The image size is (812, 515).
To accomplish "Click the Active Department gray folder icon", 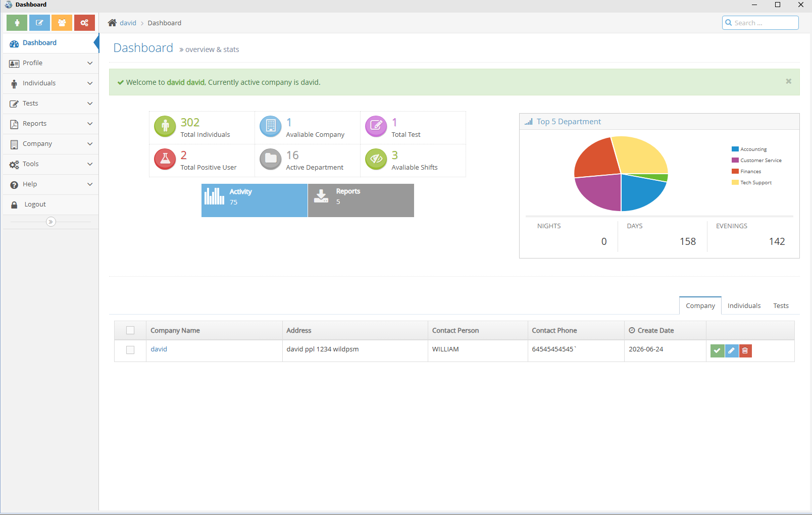I will coord(271,159).
